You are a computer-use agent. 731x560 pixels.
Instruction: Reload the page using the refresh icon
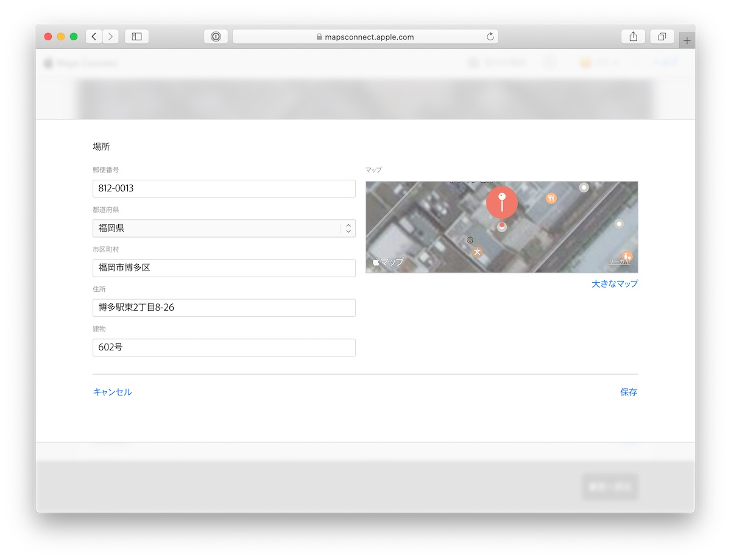490,37
